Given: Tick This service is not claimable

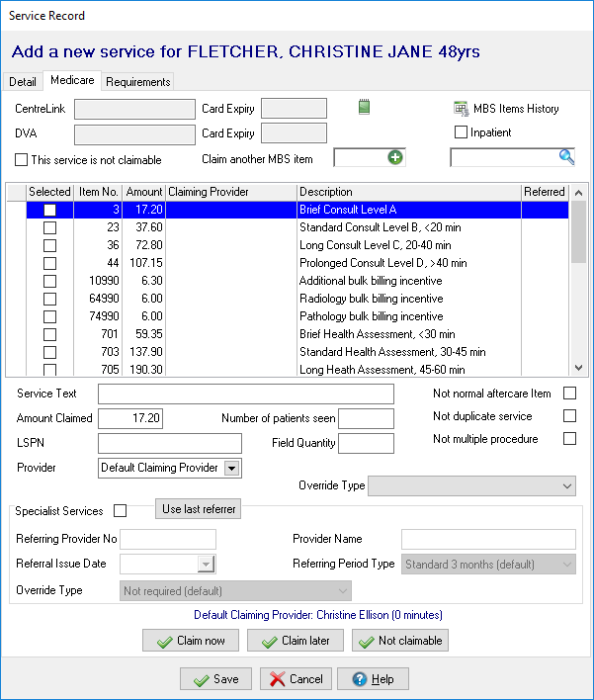Looking at the screenshot, I should point(21,160).
